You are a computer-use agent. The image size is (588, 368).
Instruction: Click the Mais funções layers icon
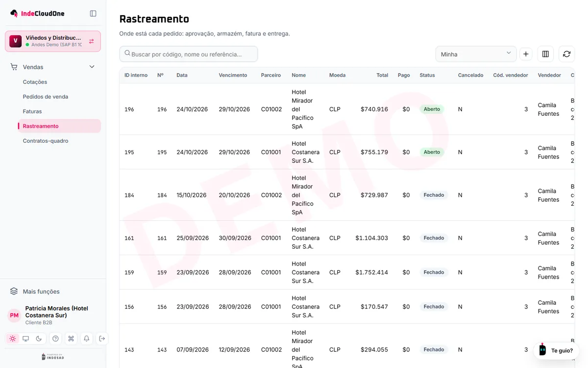14,291
